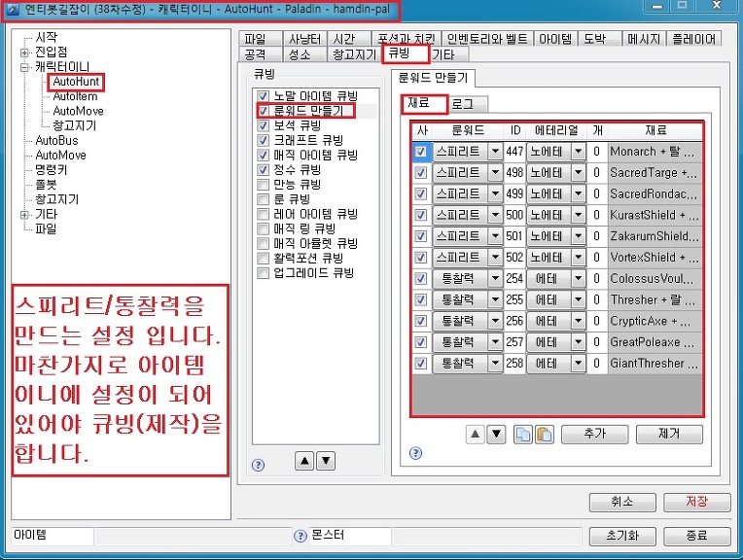This screenshot has width=743, height=560.
Task: Open runeword dropdown for ID 447 row
Action: [495, 152]
